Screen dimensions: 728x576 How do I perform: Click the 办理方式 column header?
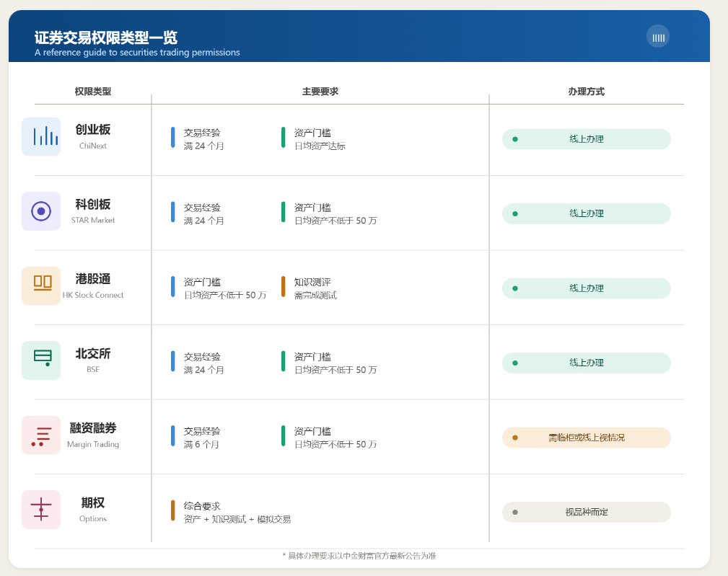587,92
